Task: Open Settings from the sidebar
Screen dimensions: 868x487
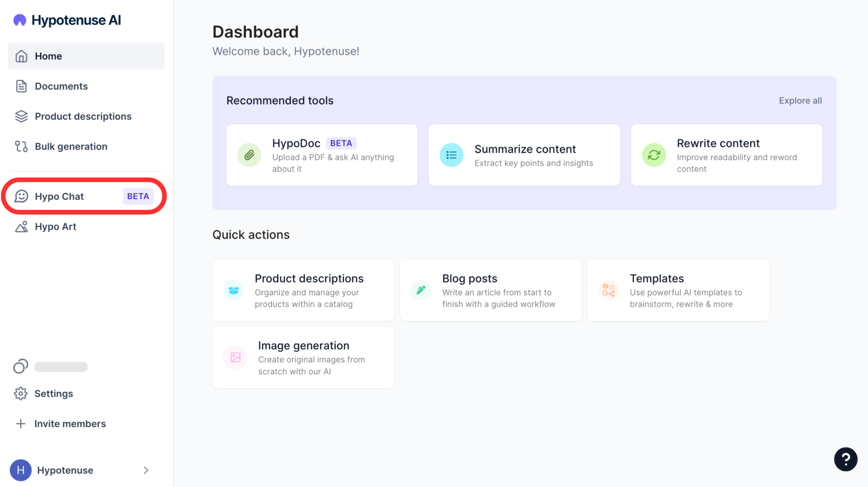Action: pyautogui.click(x=53, y=394)
